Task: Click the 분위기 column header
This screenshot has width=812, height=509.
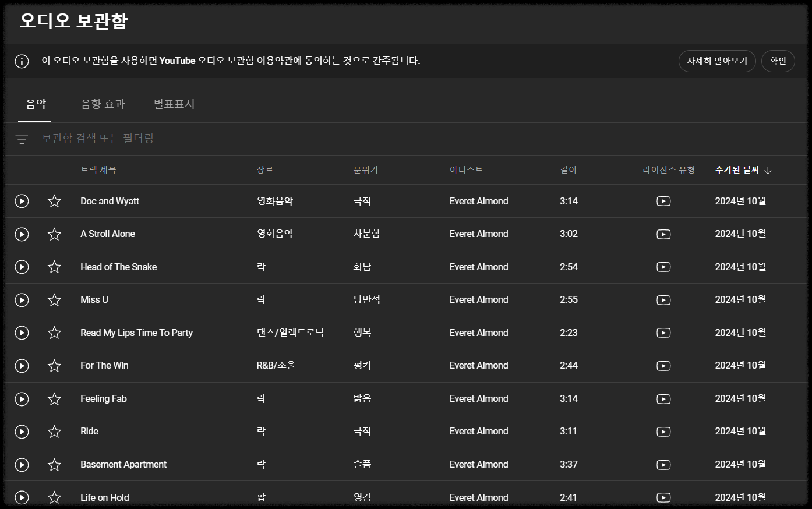Action: tap(366, 169)
